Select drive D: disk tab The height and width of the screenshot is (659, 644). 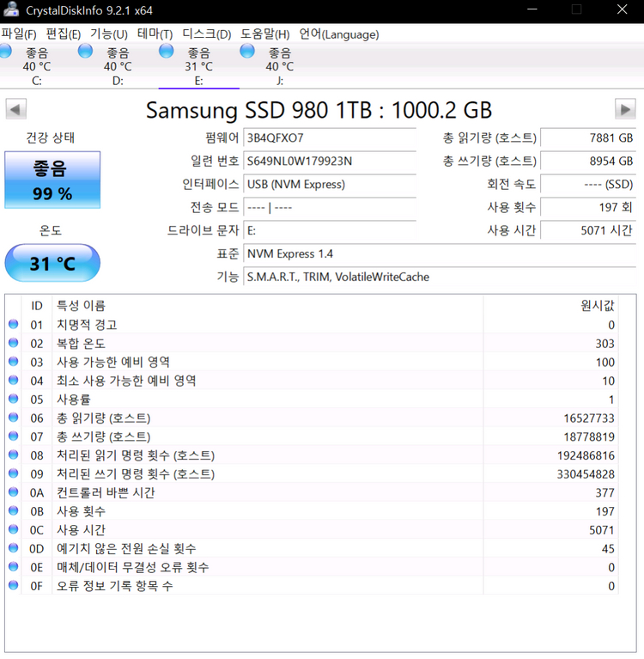(x=118, y=65)
